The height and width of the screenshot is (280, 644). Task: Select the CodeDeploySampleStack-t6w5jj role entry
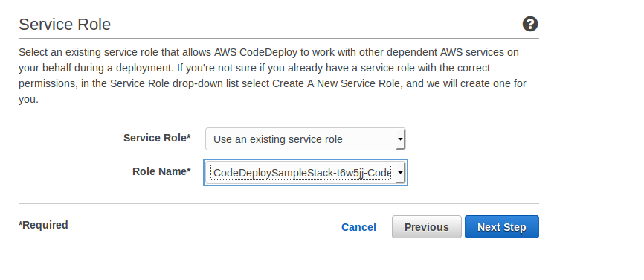(x=302, y=173)
